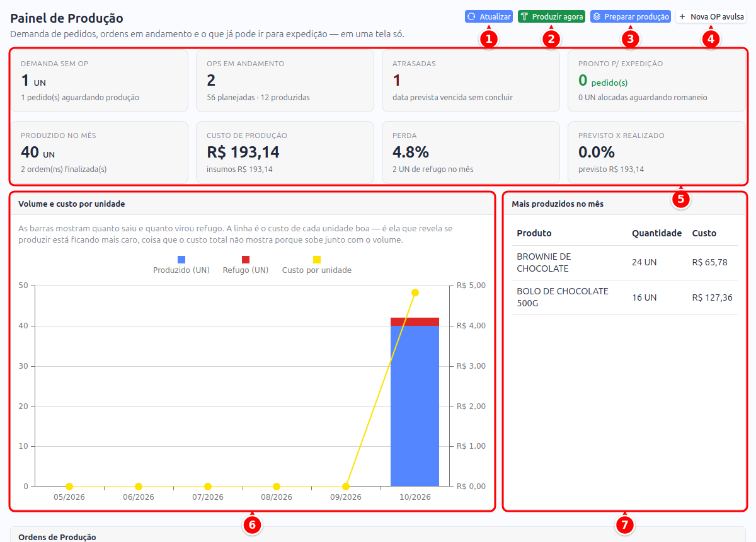Open the Demanda sem OP card

pos(99,81)
